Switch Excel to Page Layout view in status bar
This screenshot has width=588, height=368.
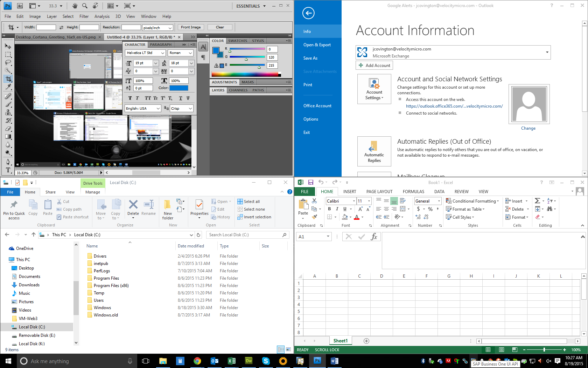(501, 350)
